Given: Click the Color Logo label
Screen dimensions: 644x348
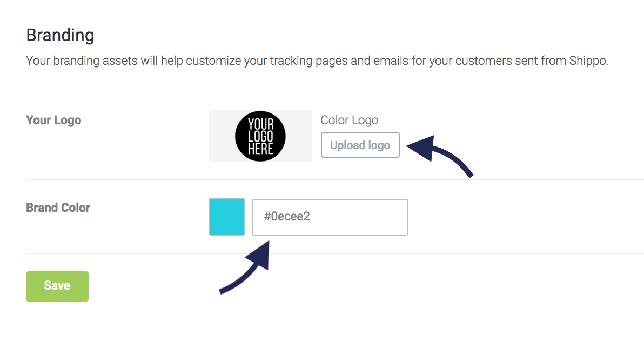Looking at the screenshot, I should pos(349,120).
